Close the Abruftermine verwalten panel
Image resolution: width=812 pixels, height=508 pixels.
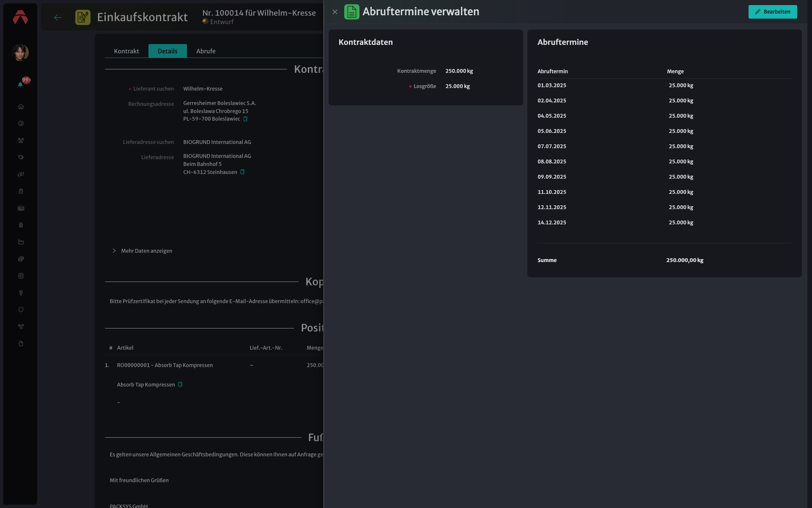click(335, 12)
